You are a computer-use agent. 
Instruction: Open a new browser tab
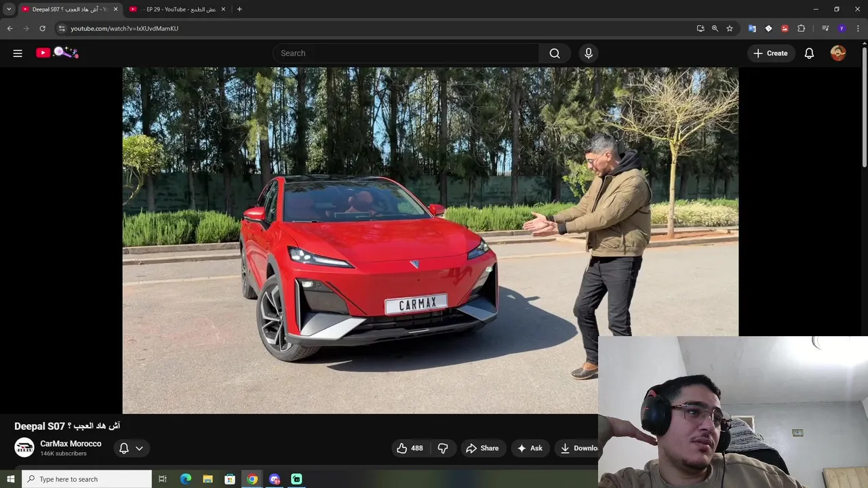tap(239, 9)
